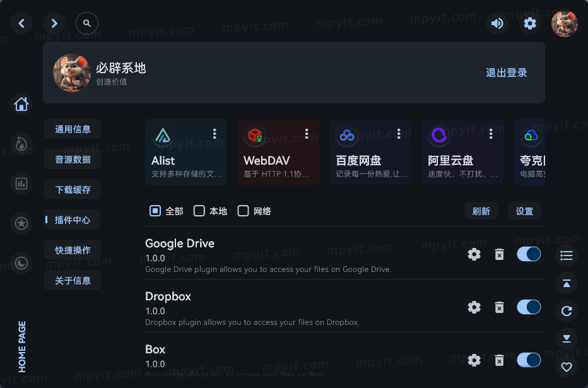The width and height of the screenshot is (588, 388).
Task: Disable the Dropbox plugin toggle
Action: pyautogui.click(x=529, y=307)
